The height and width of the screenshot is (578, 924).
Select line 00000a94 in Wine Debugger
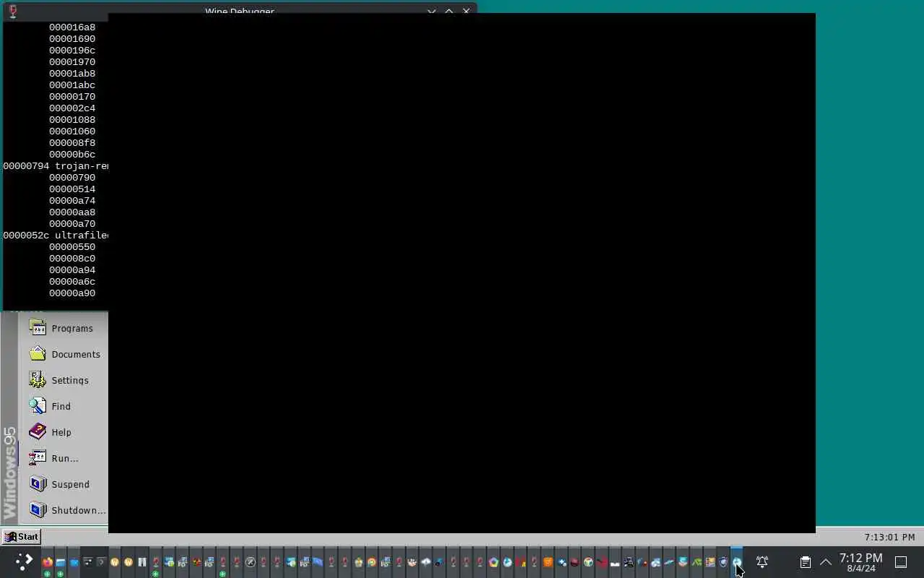(72, 270)
